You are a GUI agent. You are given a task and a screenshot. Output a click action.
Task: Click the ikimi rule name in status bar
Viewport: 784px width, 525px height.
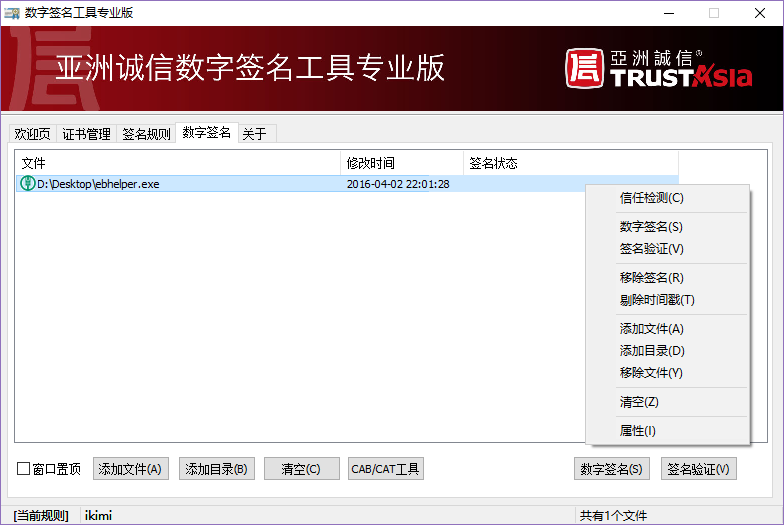[x=98, y=516]
